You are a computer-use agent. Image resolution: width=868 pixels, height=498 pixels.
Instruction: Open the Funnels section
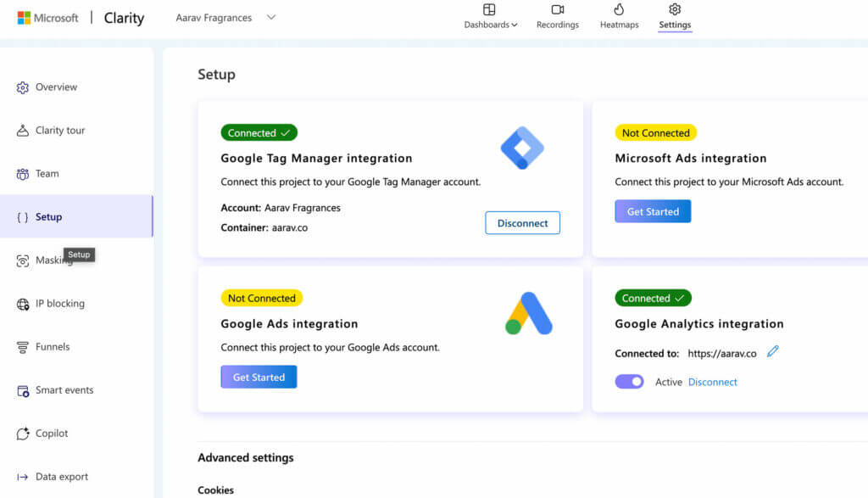click(52, 346)
